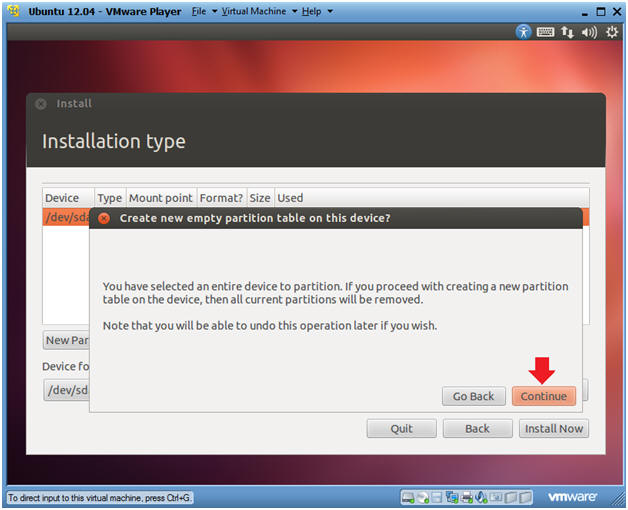
Task: Click the Size column header
Action: coord(260,198)
